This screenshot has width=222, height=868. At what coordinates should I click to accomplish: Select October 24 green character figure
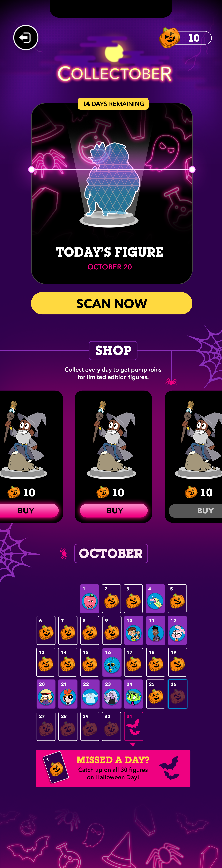[x=134, y=694]
